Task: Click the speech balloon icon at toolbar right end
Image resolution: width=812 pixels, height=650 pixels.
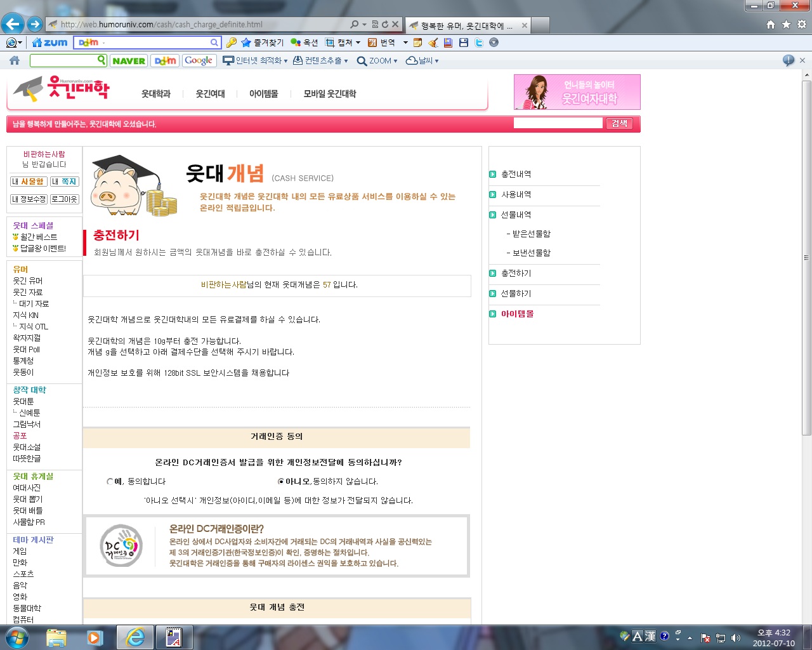Action: pos(789,60)
